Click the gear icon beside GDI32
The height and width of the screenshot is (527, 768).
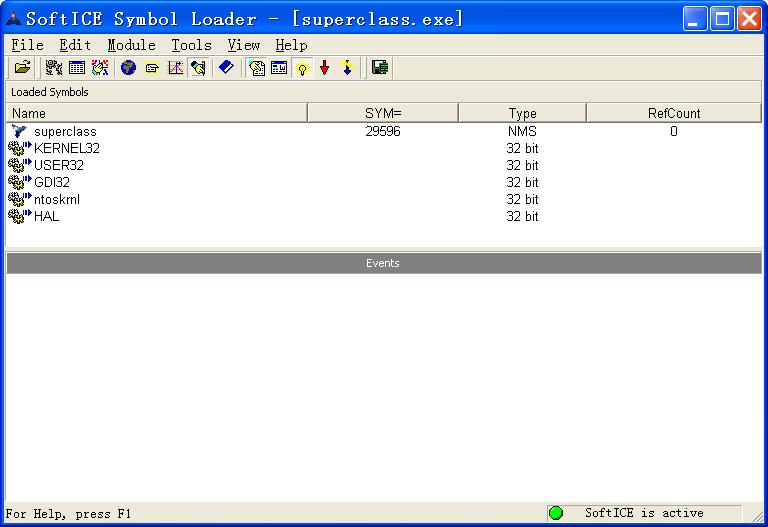click(20, 182)
